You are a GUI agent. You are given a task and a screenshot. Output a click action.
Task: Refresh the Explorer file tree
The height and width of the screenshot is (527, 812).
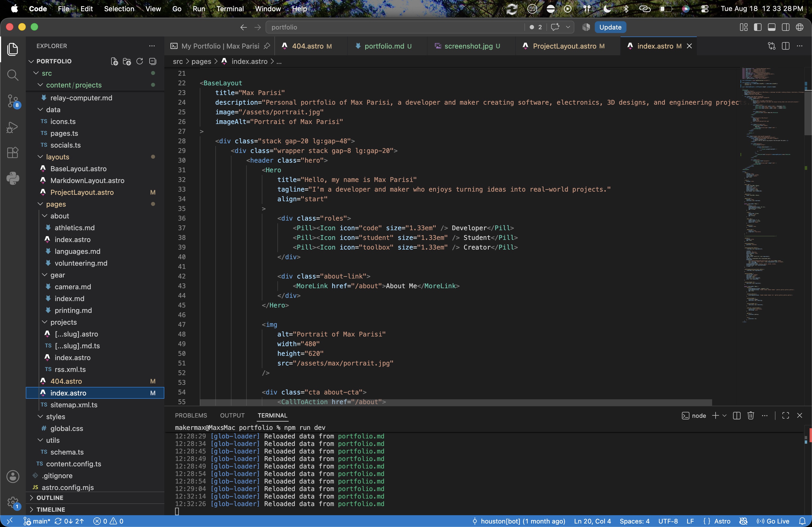[140, 61]
